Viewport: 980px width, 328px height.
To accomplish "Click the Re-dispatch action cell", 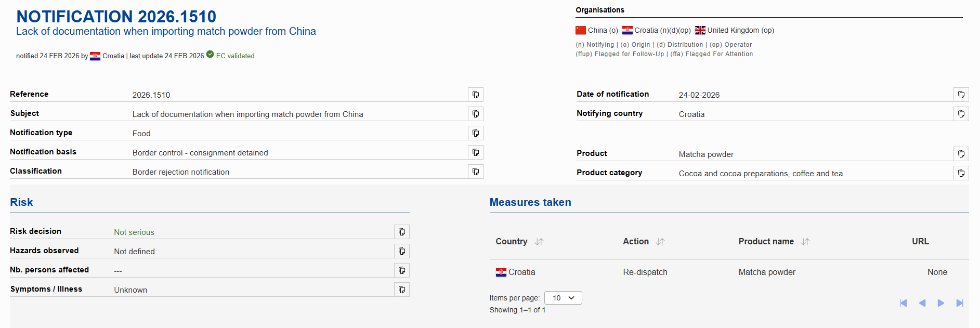I will (645, 272).
